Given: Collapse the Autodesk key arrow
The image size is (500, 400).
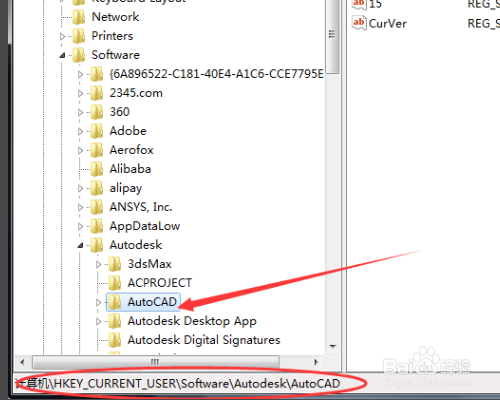Looking at the screenshot, I should click(x=80, y=245).
